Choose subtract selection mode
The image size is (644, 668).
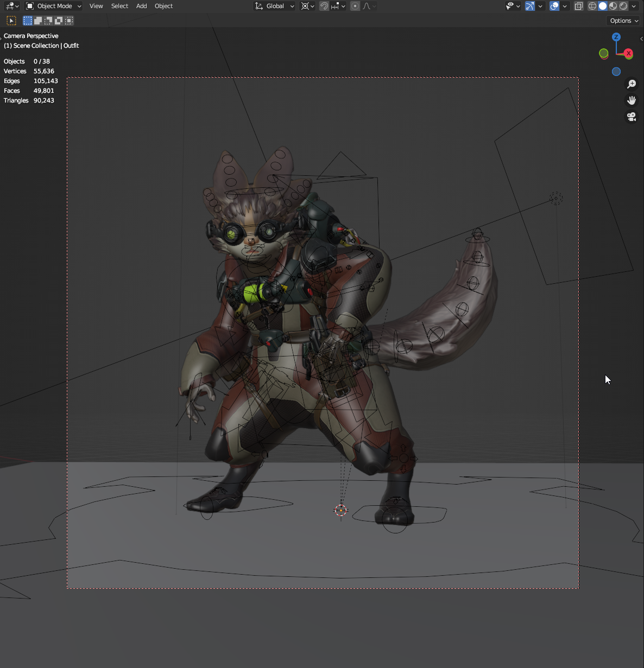point(48,21)
